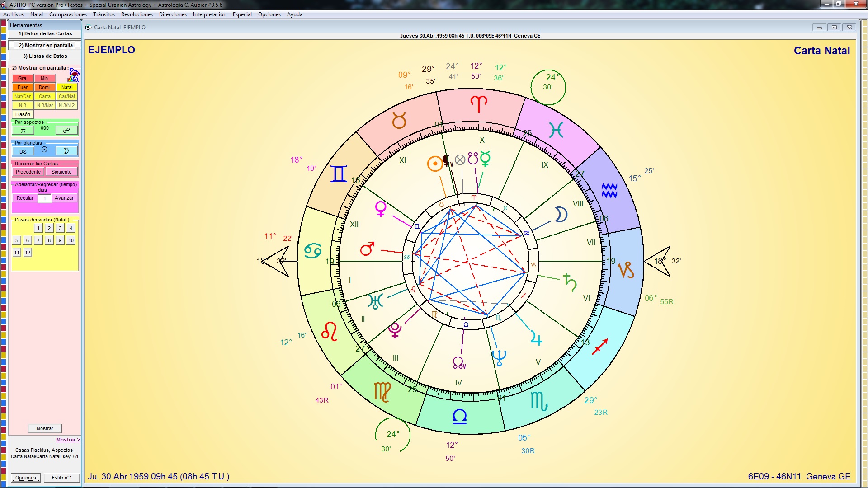Viewport: 868px width, 488px height.
Task: Click the Virgo sign on the zodiac wheel
Action: click(x=382, y=392)
